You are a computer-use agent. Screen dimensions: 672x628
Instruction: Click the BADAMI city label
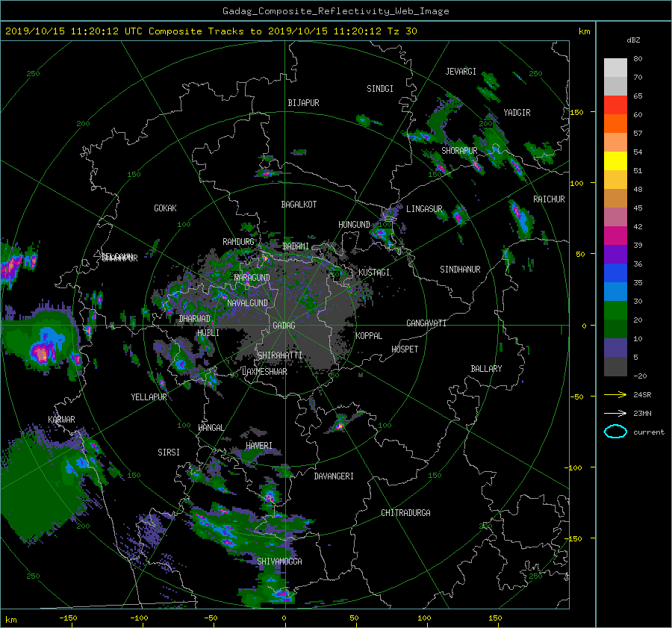(x=296, y=246)
